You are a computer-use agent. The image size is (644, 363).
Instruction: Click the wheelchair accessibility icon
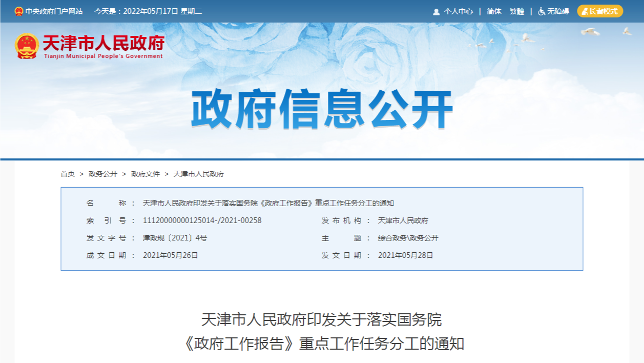541,11
